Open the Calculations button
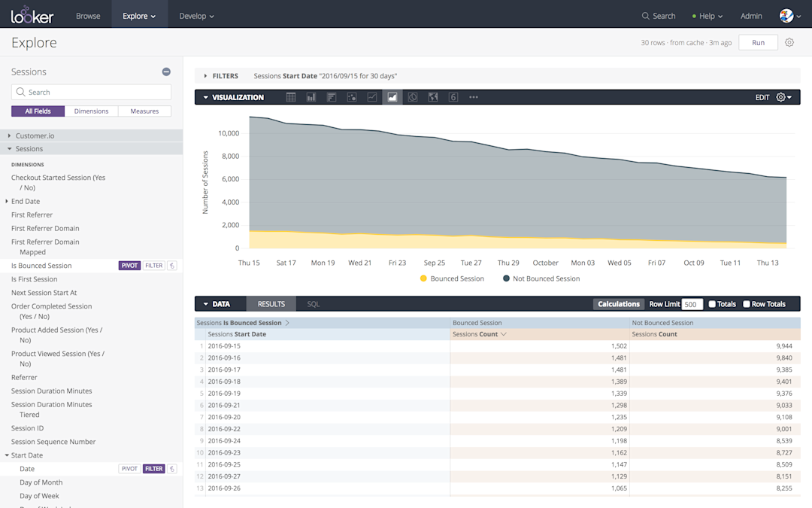This screenshot has width=812, height=508. [x=618, y=304]
